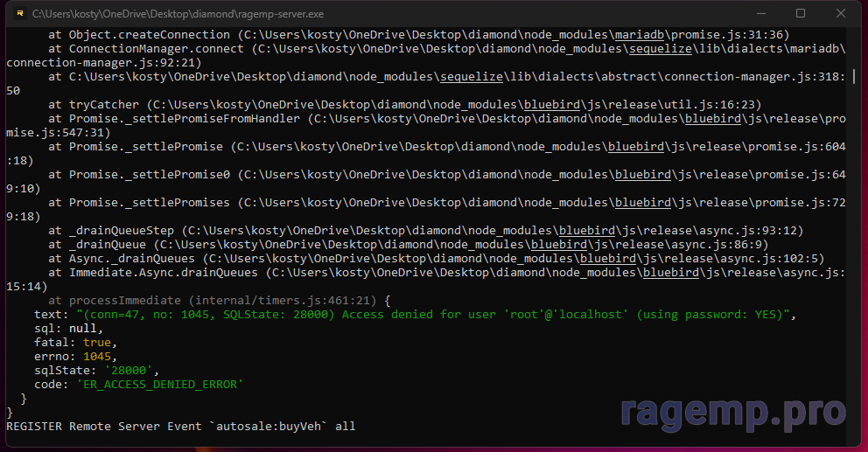This screenshot has width=868, height=452.
Task: Minimize the ragemp-server console window
Action: 760,14
